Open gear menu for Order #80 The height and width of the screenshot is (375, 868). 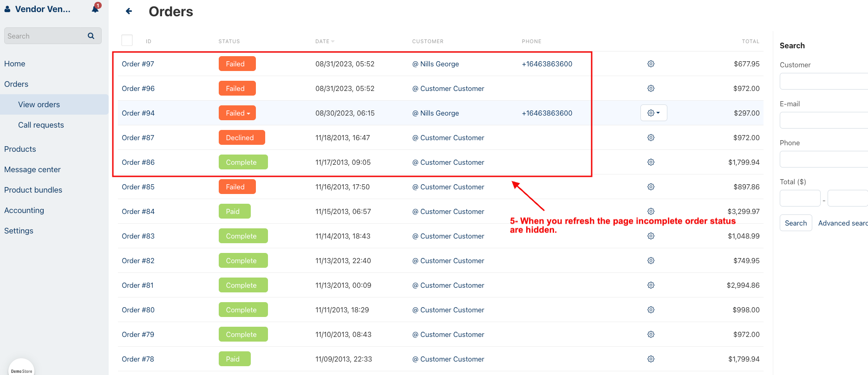tap(651, 310)
